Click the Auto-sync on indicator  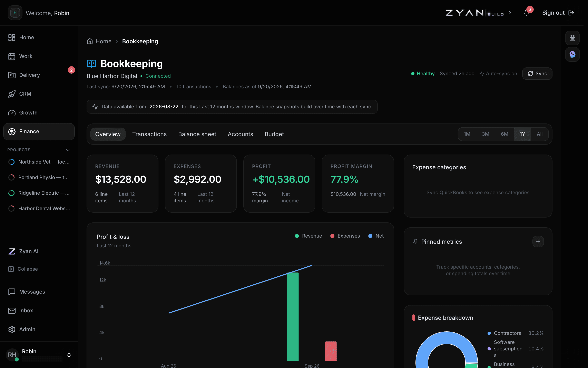pyautogui.click(x=498, y=74)
